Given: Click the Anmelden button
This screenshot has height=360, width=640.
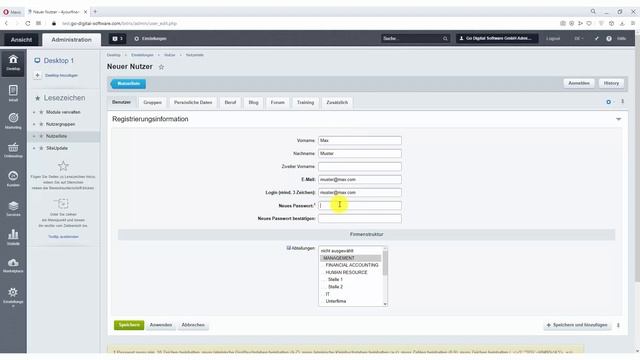Looking at the screenshot, I should 579,83.
